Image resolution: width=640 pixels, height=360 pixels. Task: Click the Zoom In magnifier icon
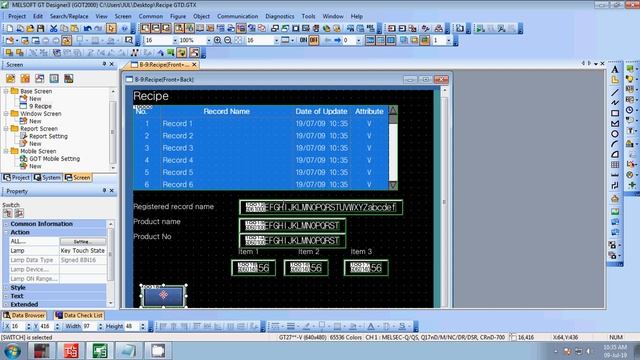pos(218,40)
